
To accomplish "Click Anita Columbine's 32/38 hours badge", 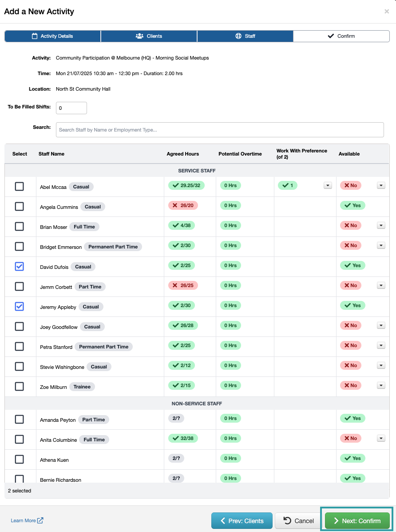I will [x=183, y=438].
